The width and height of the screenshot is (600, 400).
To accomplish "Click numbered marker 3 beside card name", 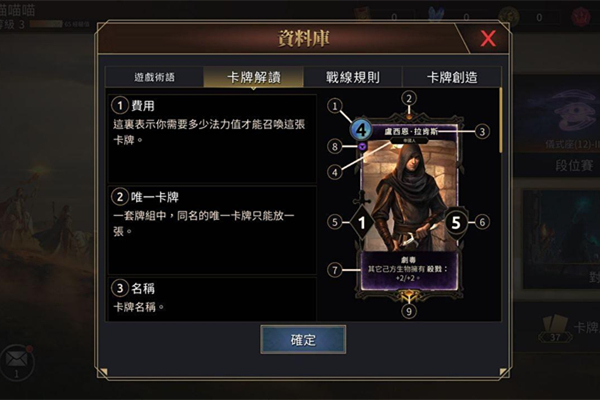I will (x=482, y=132).
